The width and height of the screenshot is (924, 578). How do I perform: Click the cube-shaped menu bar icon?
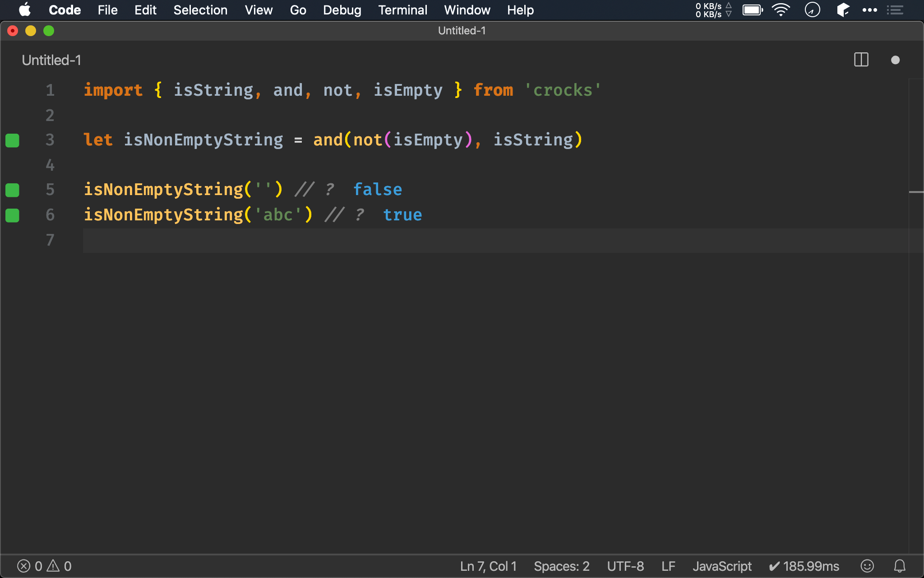pyautogui.click(x=843, y=10)
